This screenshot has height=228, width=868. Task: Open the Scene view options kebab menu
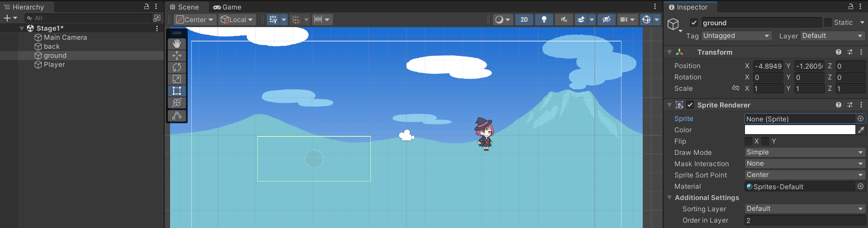click(655, 6)
